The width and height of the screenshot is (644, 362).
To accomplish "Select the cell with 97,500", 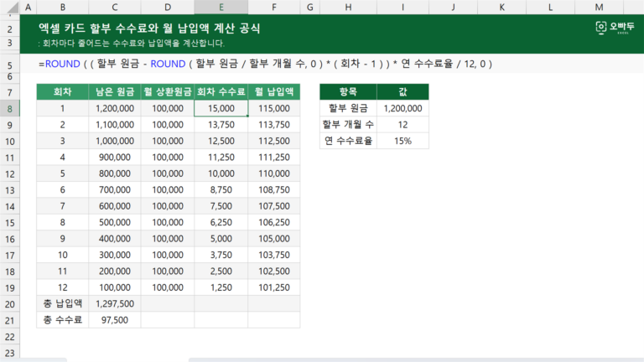I will 115,320.
